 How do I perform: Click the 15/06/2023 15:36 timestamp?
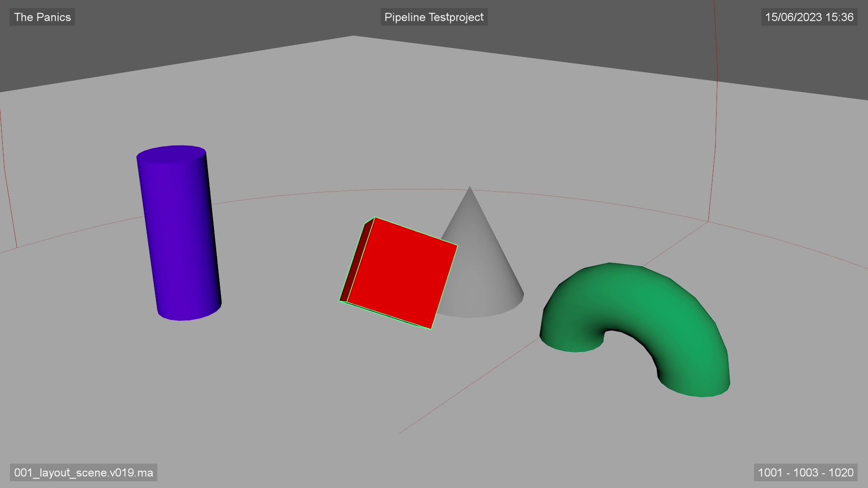tap(809, 17)
